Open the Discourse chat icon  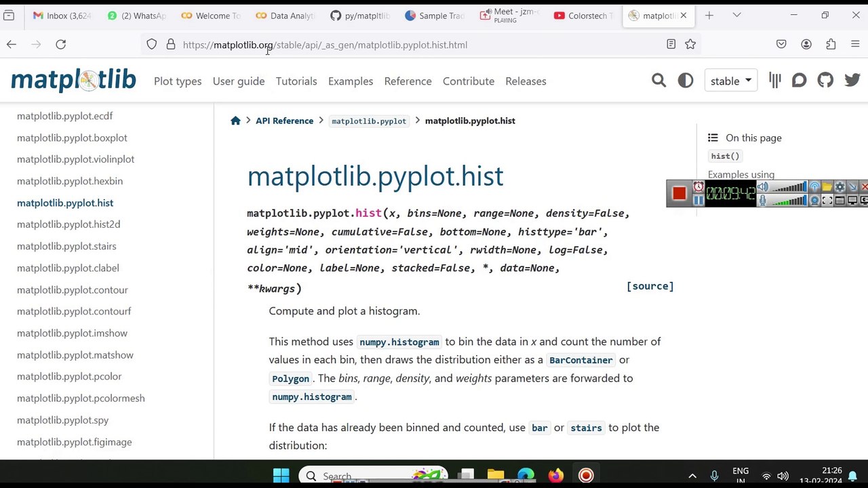pos(800,81)
